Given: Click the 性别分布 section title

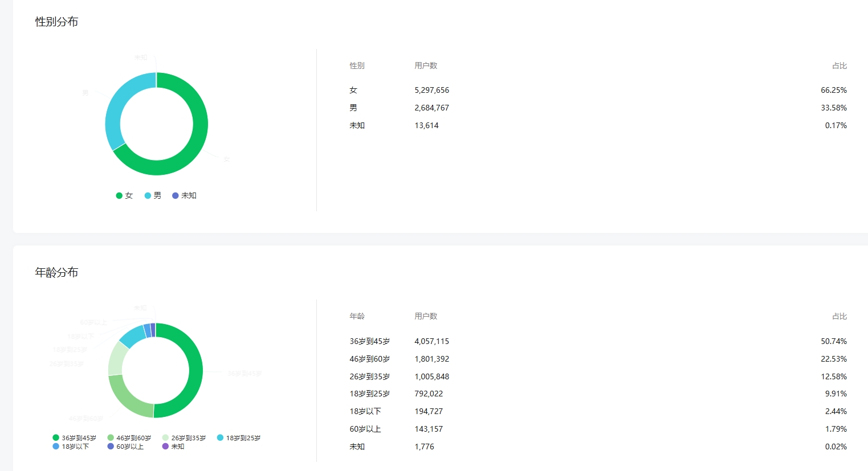Looking at the screenshot, I should pos(56,22).
